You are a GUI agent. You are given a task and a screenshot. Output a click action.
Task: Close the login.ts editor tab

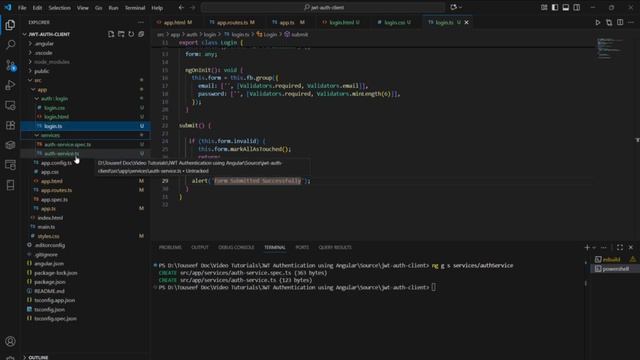click(x=467, y=22)
